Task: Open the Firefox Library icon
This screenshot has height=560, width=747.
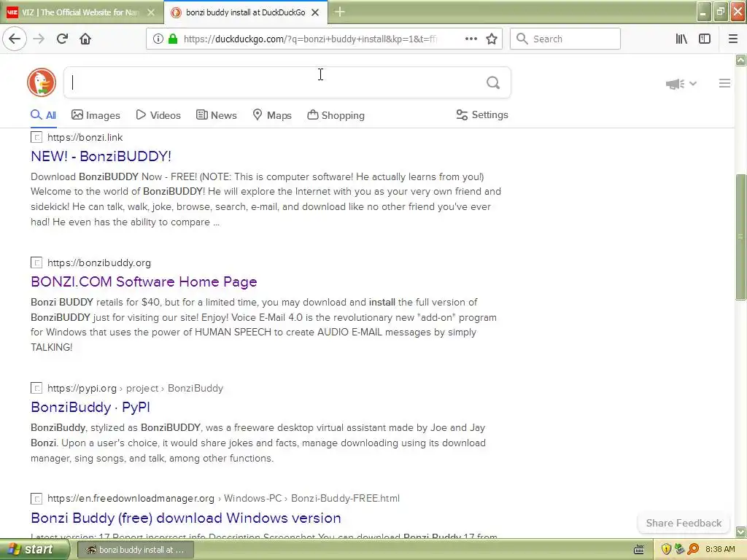Action: tap(681, 39)
